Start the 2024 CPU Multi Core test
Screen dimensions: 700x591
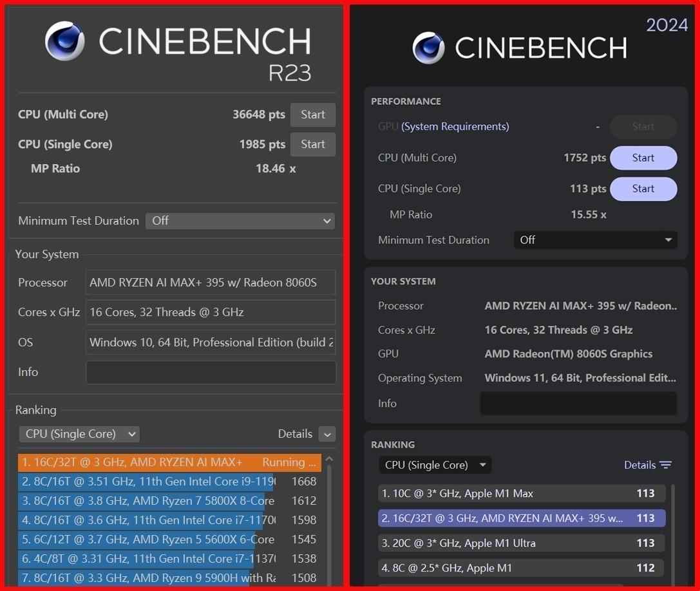[643, 158]
